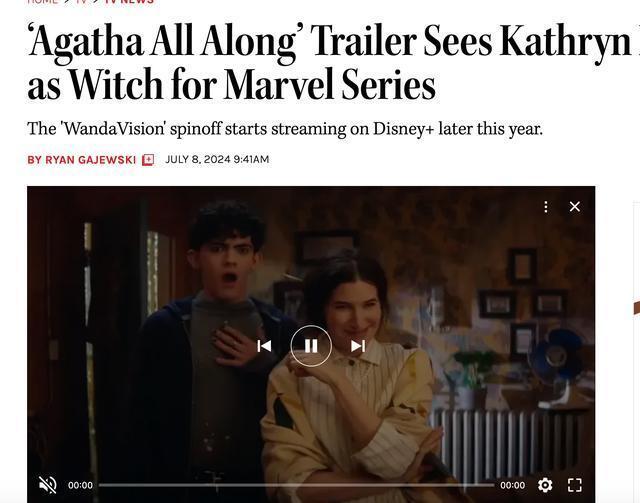Image resolution: width=640 pixels, height=503 pixels.
Task: Skip to the next video
Action: [358, 346]
